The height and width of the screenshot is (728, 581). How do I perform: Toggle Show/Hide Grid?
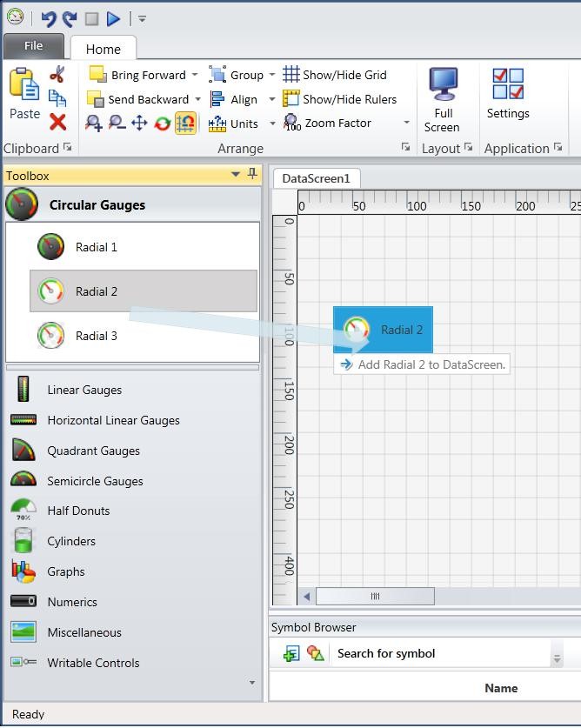tap(335, 75)
